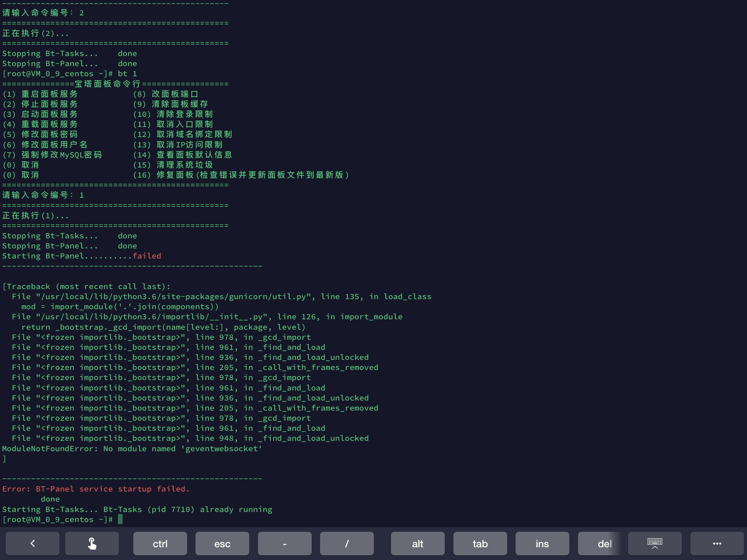
Task: Click menu option (5) 修改面板密码
Action: pyautogui.click(x=40, y=134)
